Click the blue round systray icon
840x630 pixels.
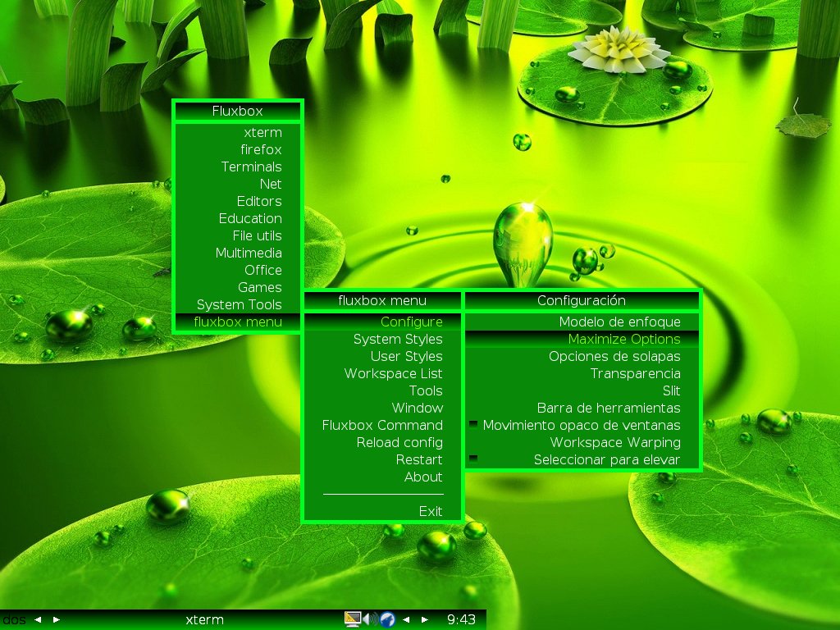(x=388, y=619)
